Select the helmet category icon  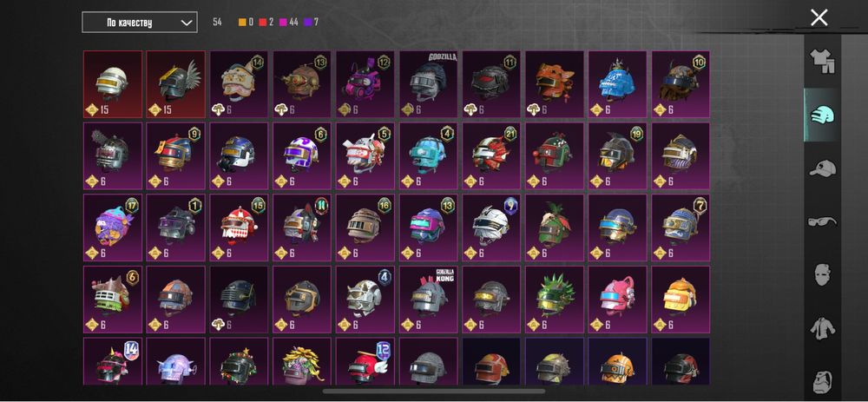(x=822, y=115)
